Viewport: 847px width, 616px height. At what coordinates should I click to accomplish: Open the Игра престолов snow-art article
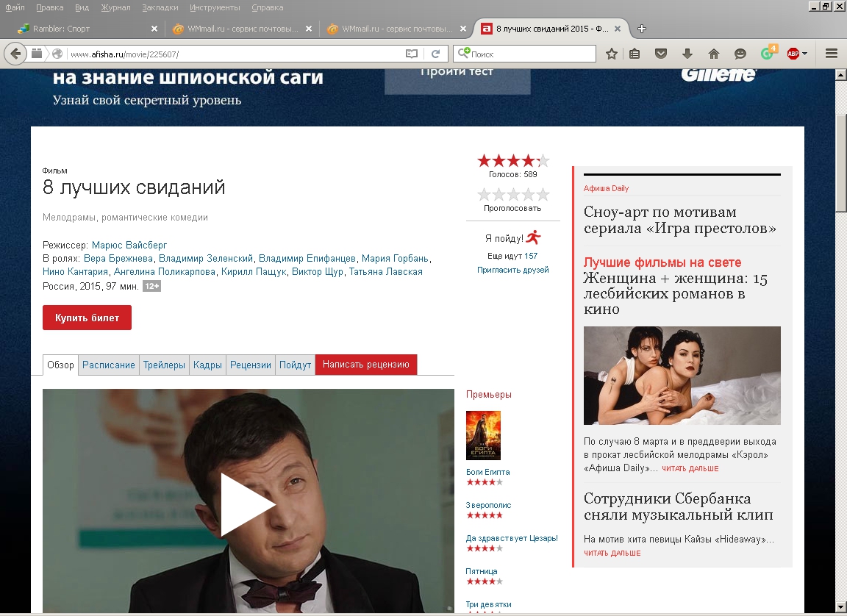click(x=679, y=220)
